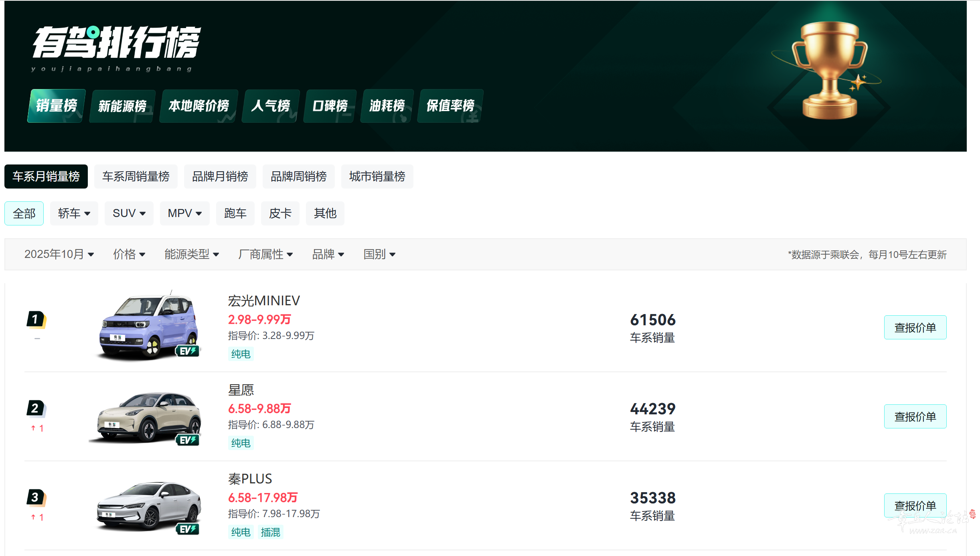This screenshot has width=980, height=556.
Task: Click EV badge on 秦PLUS image
Action: (x=187, y=530)
